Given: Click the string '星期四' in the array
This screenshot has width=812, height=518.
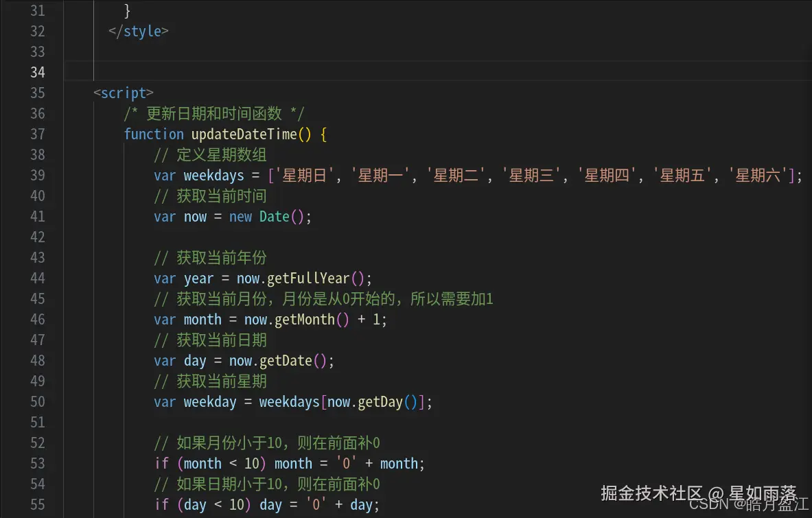Looking at the screenshot, I should 607,176.
